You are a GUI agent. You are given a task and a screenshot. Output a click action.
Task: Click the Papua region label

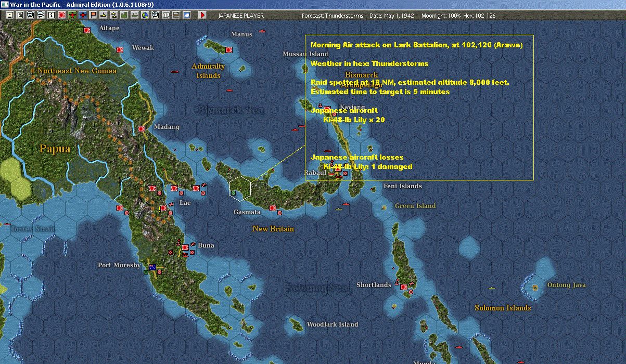click(x=55, y=149)
